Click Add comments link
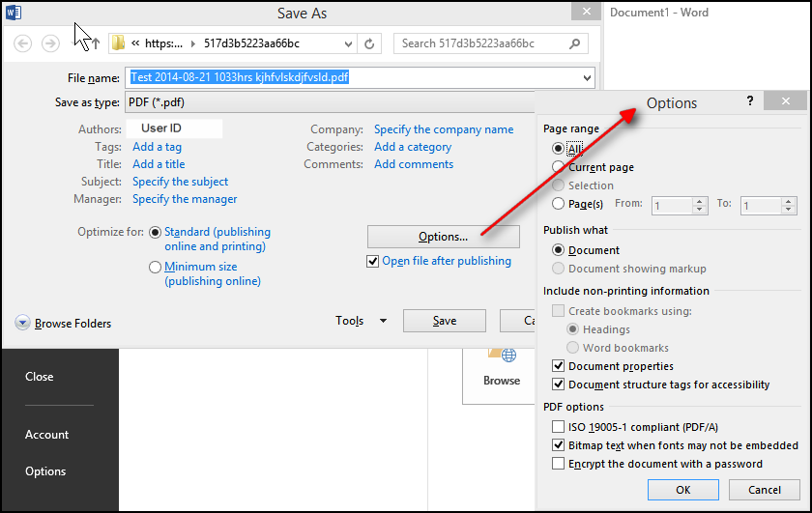812x513 pixels. (414, 164)
